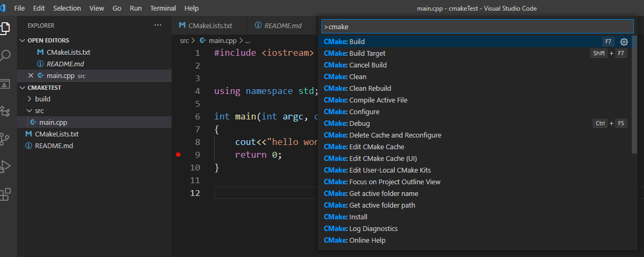Click the src breadcrumb segment

pos(184,40)
